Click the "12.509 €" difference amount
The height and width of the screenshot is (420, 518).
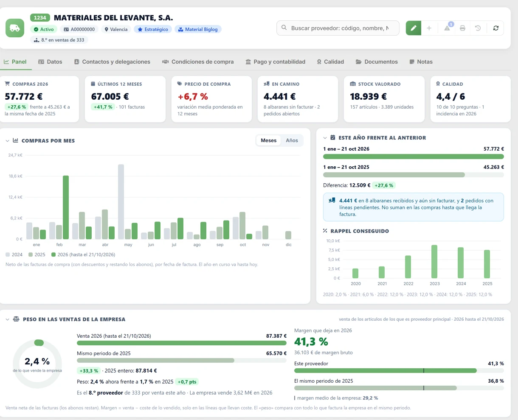click(x=360, y=185)
